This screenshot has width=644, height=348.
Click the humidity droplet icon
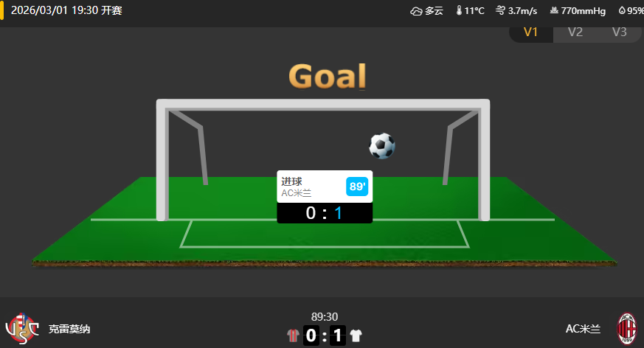622,10
